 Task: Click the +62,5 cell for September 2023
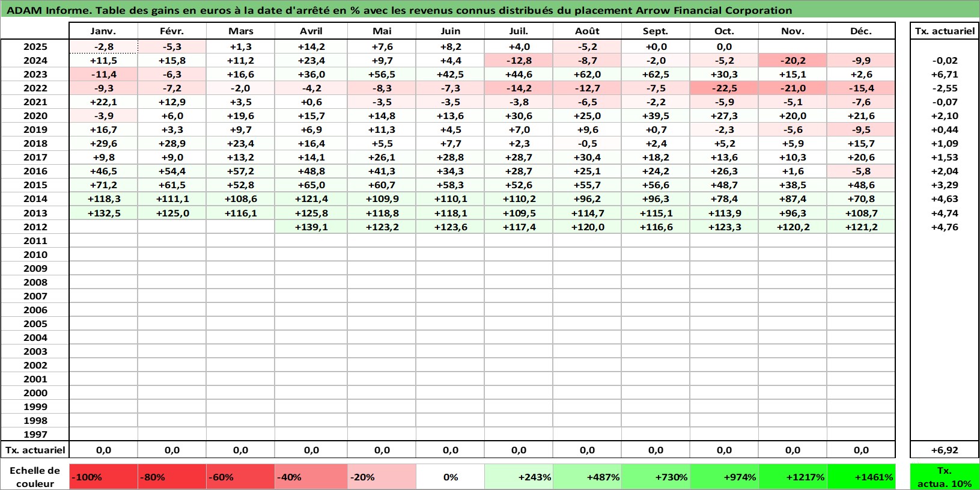pyautogui.click(x=656, y=74)
